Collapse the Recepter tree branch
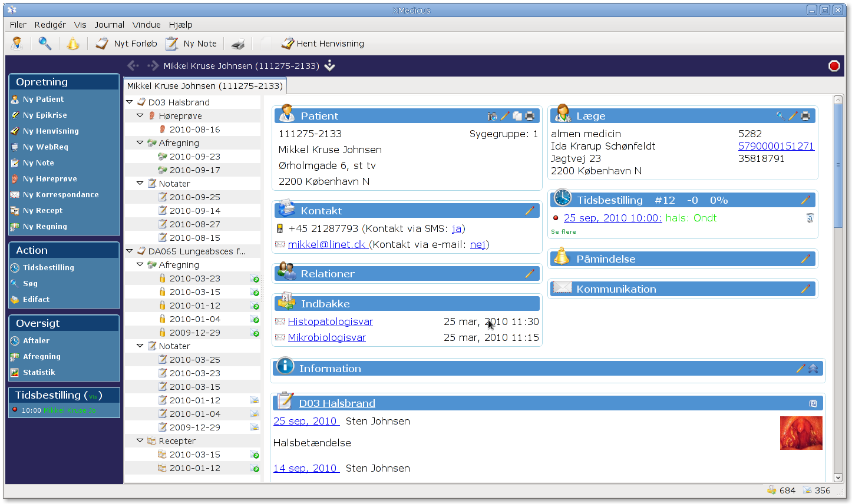Viewport: 852px width, 504px height. coord(140,440)
